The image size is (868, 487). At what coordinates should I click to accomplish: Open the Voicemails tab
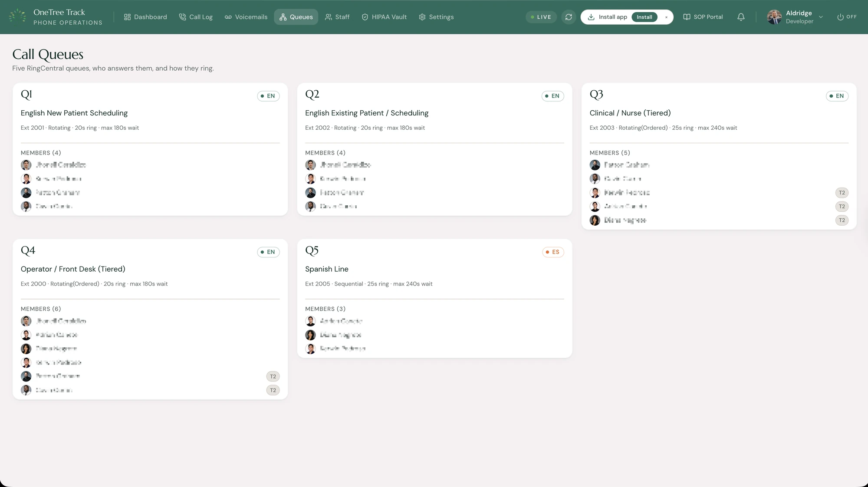(246, 17)
